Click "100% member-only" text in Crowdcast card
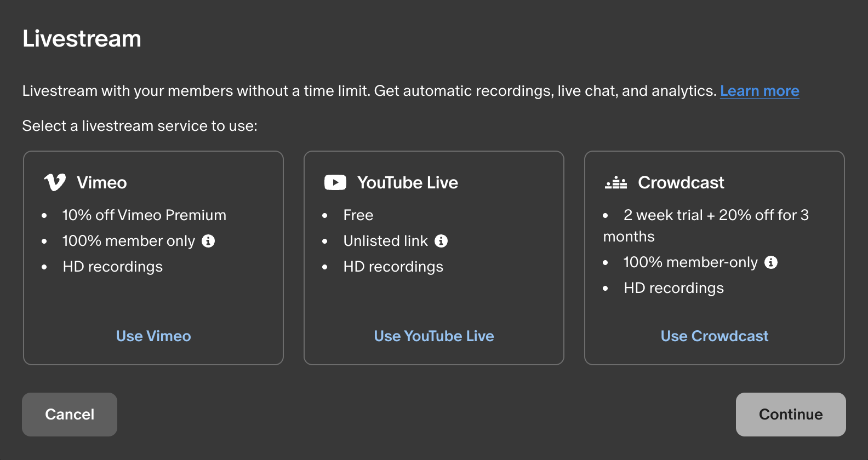 690,262
